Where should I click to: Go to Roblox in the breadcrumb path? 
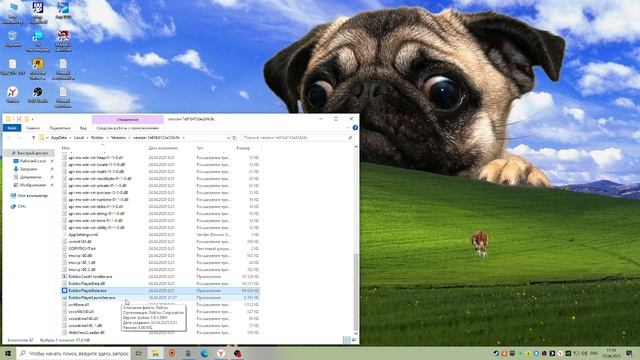[x=97, y=138]
